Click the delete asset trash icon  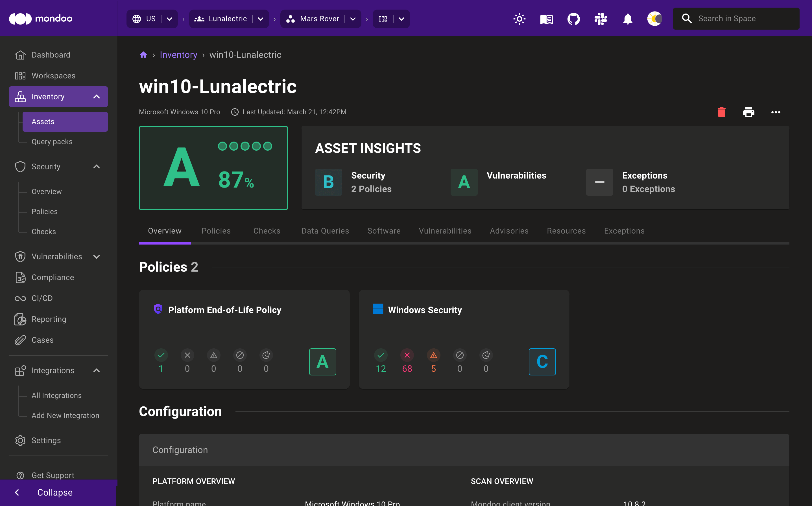[x=722, y=112]
